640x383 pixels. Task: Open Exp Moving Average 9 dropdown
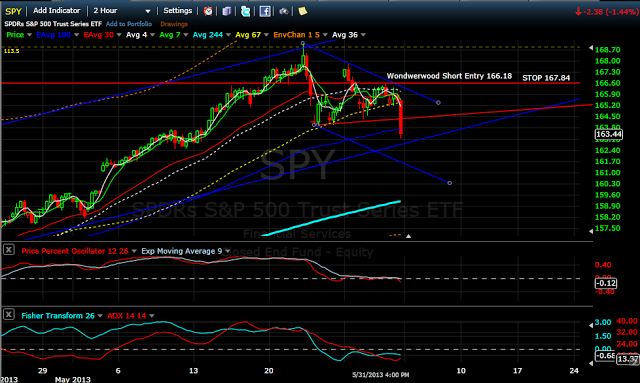[228, 251]
